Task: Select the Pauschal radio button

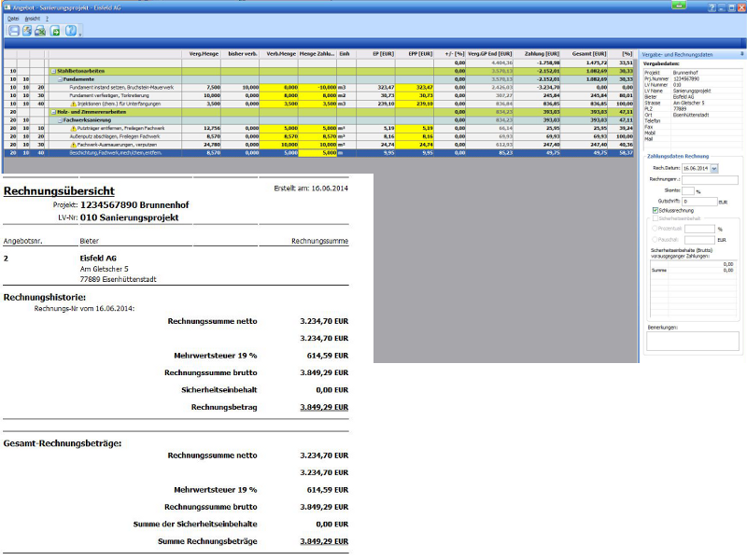Action: (655, 240)
